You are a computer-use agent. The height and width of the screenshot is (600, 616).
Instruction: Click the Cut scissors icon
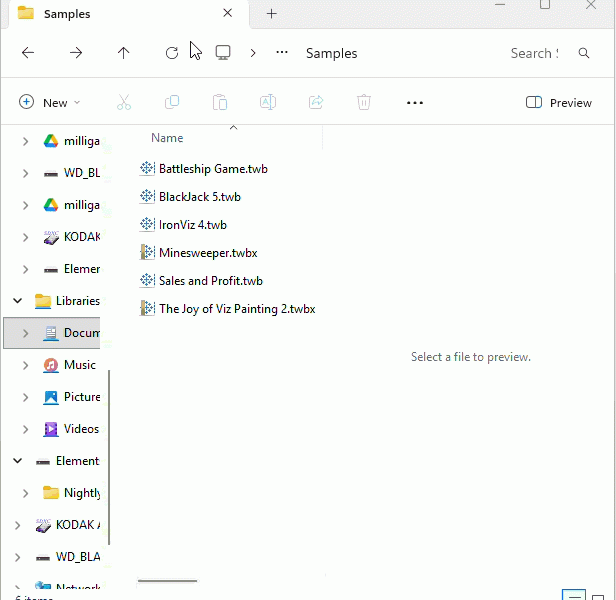pyautogui.click(x=124, y=103)
